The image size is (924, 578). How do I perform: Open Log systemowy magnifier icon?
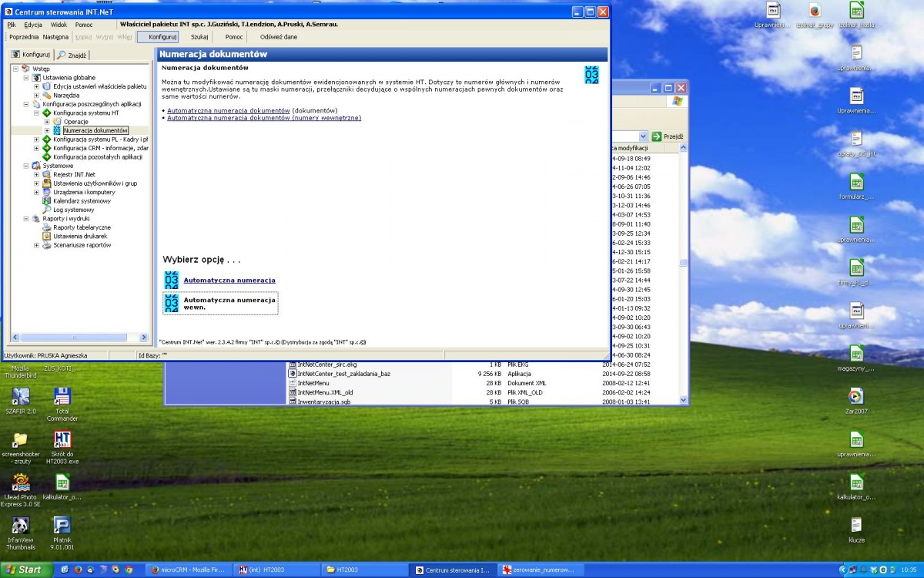pos(46,210)
